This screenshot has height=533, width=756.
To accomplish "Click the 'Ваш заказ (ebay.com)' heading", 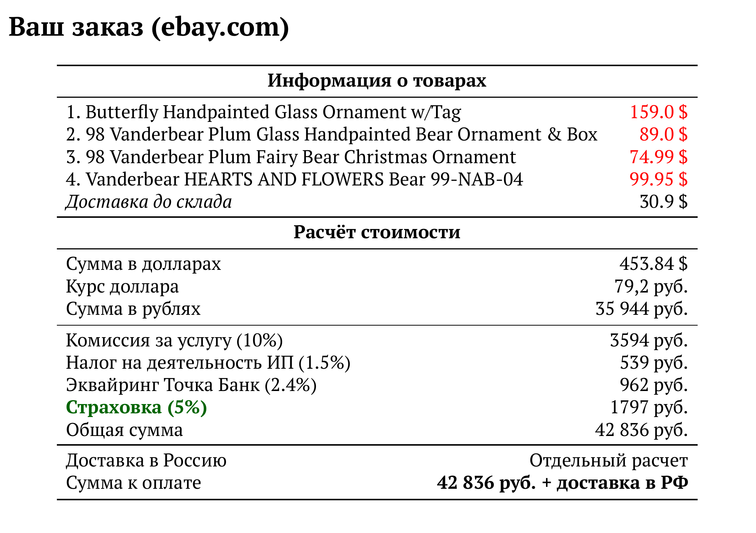I will coord(149,28).
